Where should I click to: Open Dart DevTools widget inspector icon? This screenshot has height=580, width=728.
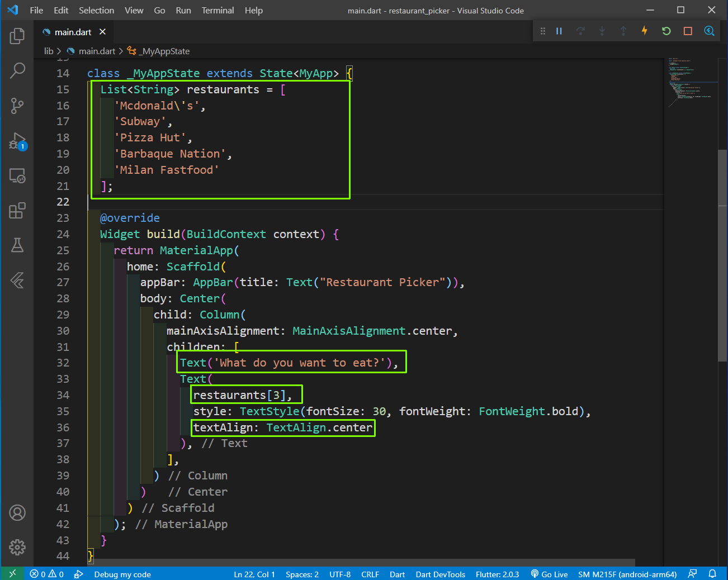tap(709, 31)
